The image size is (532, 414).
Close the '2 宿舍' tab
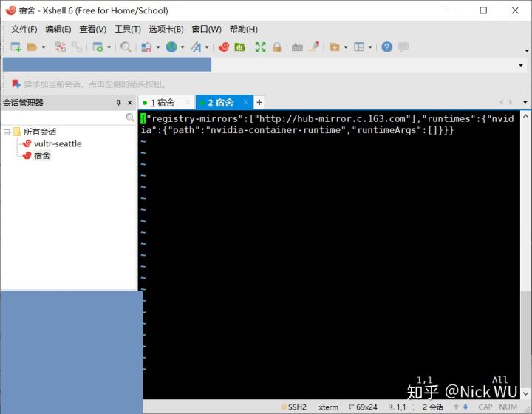[245, 102]
